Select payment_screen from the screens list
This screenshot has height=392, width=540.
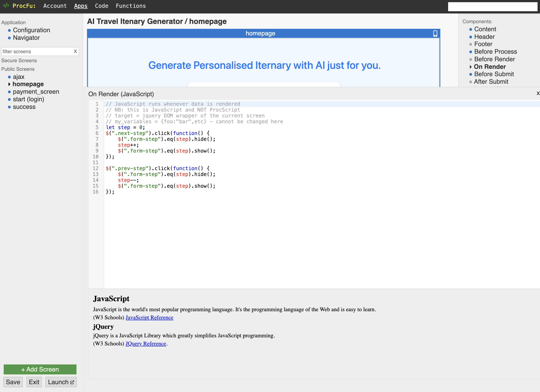pos(36,92)
